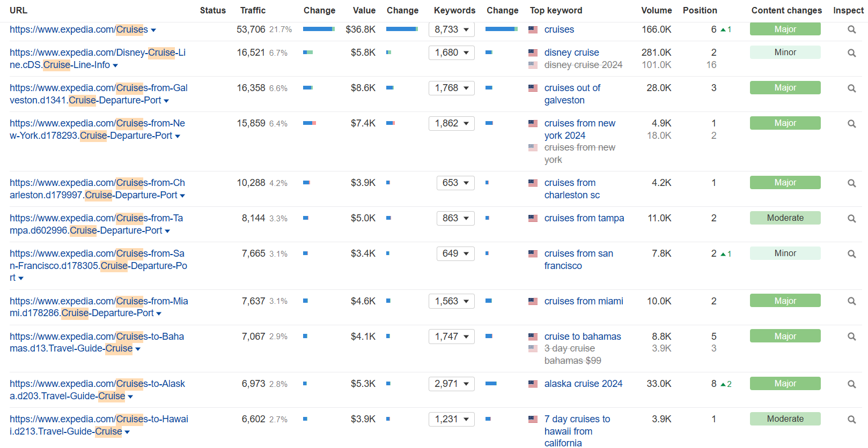Inspect the Disney-Cruise-Line page row via its magnifier
Image resolution: width=868 pixels, height=448 pixels.
[x=851, y=53]
